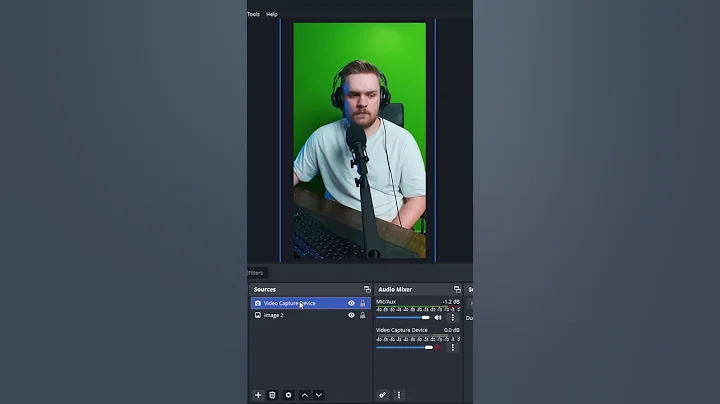Open Video Capture Device audio options menu
This screenshot has width=720, height=404.
click(453, 348)
